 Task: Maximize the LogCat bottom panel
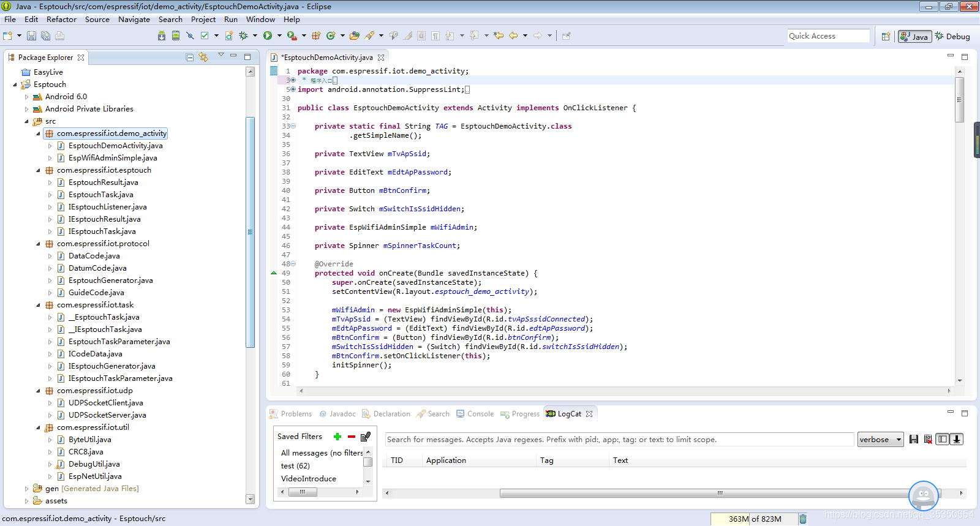pyautogui.click(x=965, y=413)
